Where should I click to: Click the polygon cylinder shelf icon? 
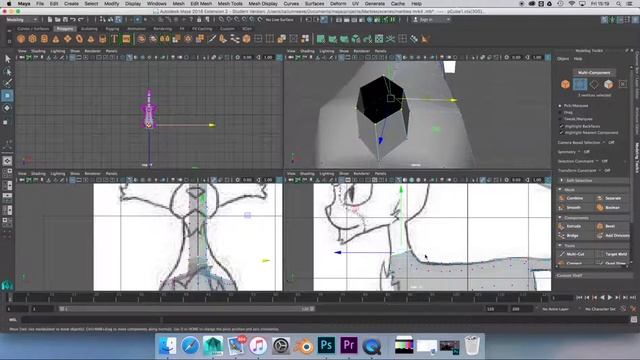[44, 39]
